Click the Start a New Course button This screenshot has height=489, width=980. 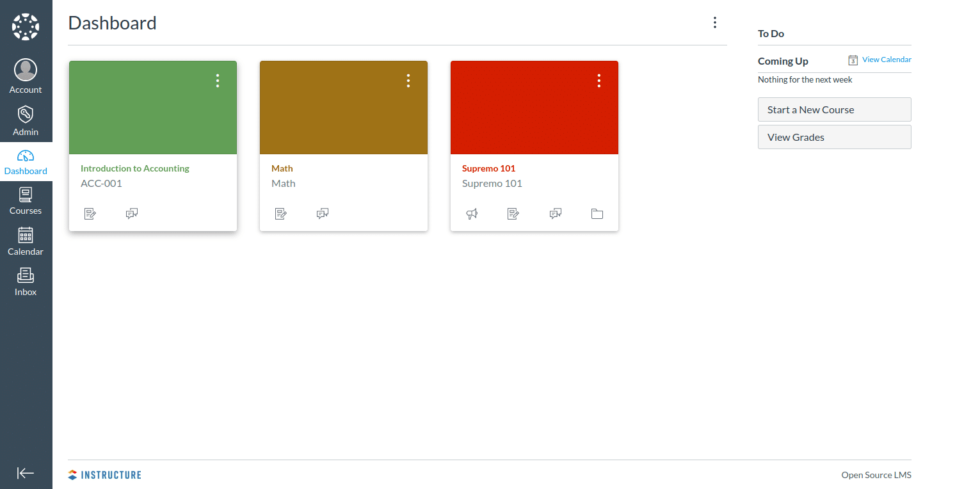[834, 109]
